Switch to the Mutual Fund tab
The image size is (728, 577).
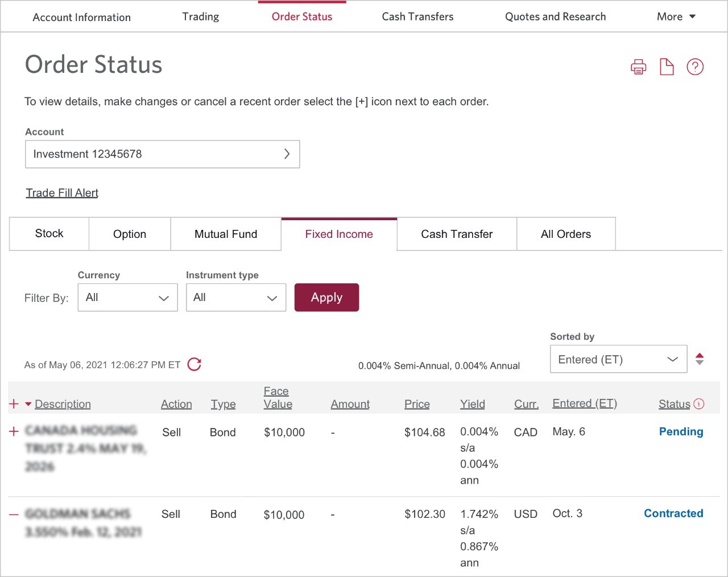[226, 234]
